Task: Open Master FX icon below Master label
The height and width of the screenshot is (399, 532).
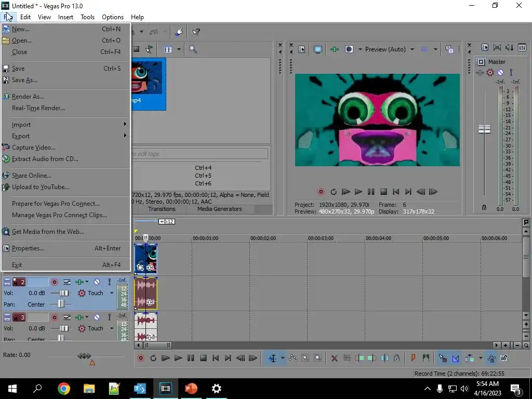Action: click(x=480, y=73)
